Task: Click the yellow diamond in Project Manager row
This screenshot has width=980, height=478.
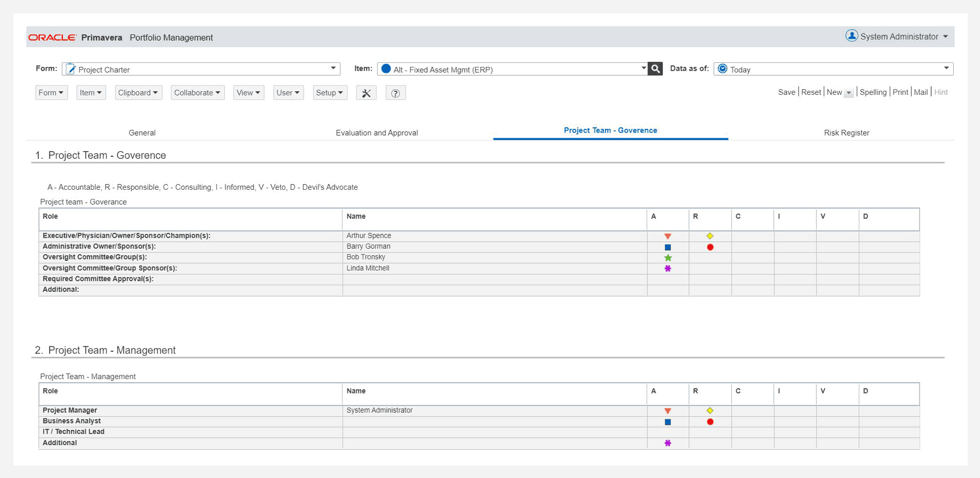Action: tap(710, 411)
